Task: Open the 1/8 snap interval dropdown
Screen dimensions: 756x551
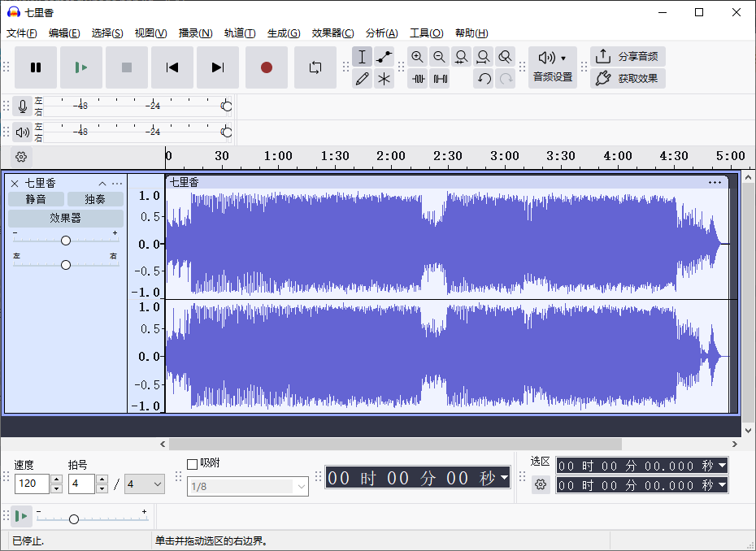Action: coord(247,486)
